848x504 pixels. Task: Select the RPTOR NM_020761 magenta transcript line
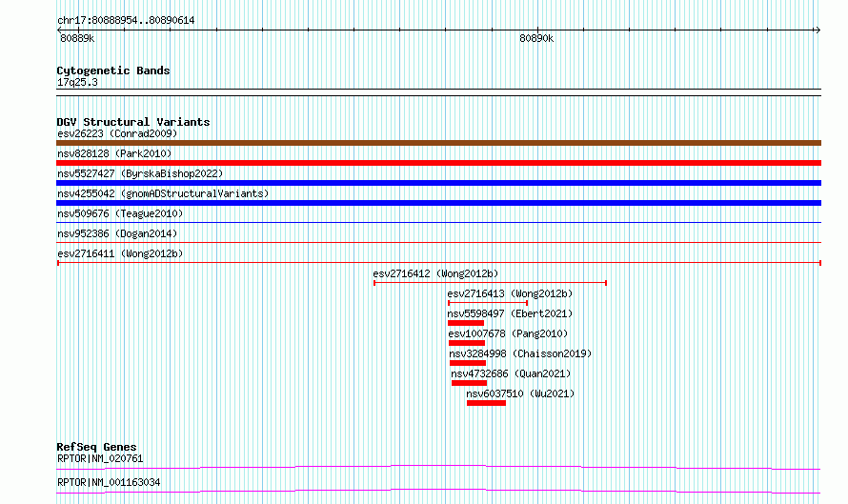click(438, 467)
